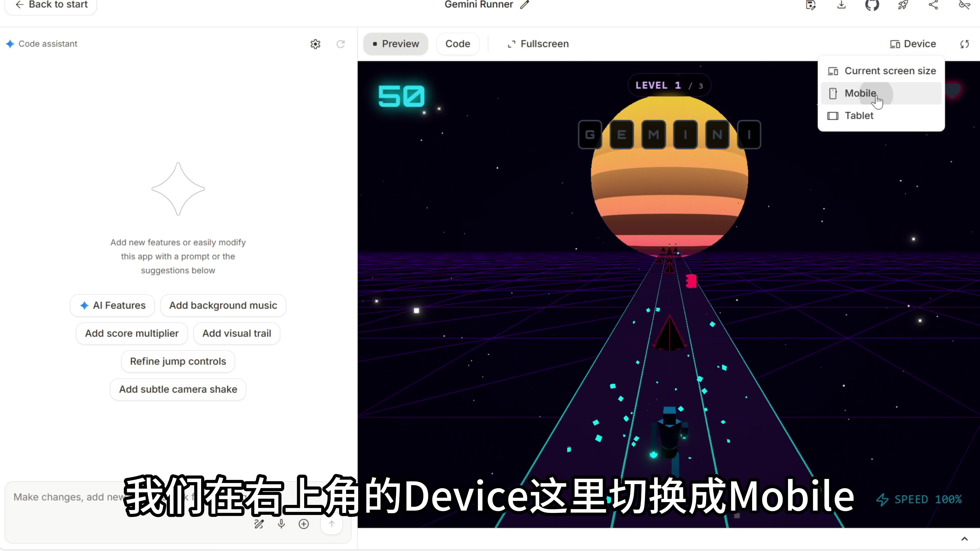Click the share app icon

[933, 5]
